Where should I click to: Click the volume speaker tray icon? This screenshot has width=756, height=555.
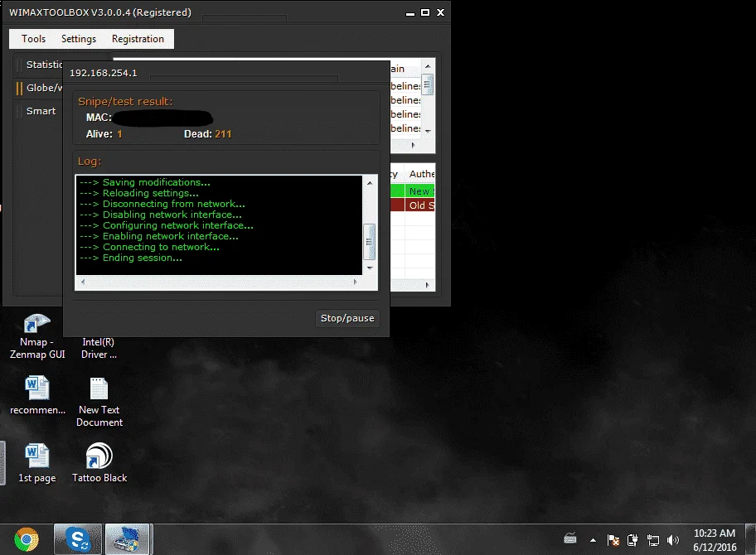(x=672, y=540)
